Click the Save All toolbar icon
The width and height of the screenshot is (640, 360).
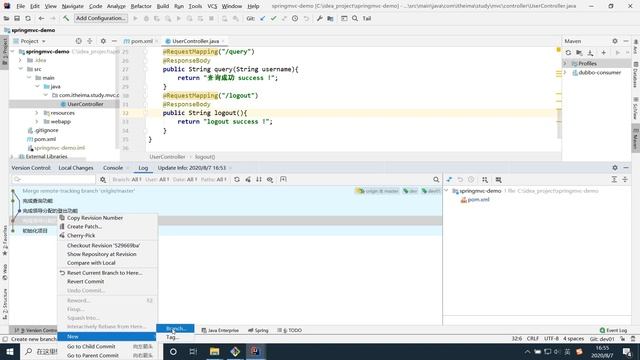(17, 18)
